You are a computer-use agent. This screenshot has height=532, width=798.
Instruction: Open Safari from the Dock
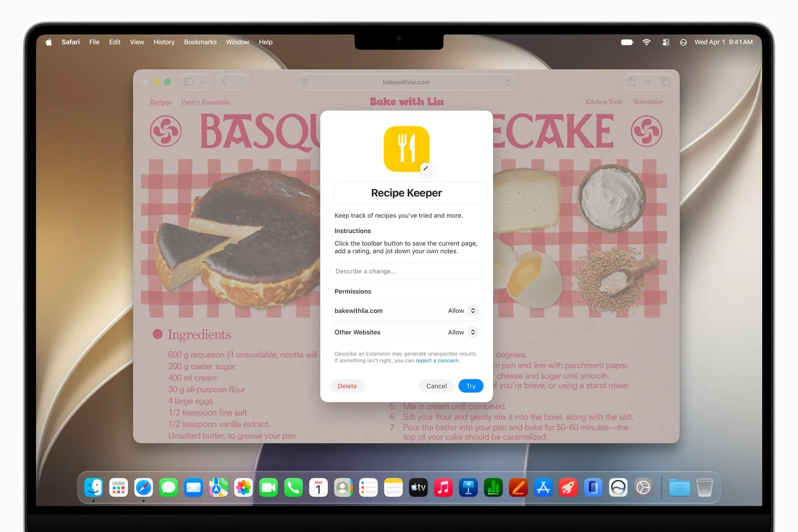143,487
